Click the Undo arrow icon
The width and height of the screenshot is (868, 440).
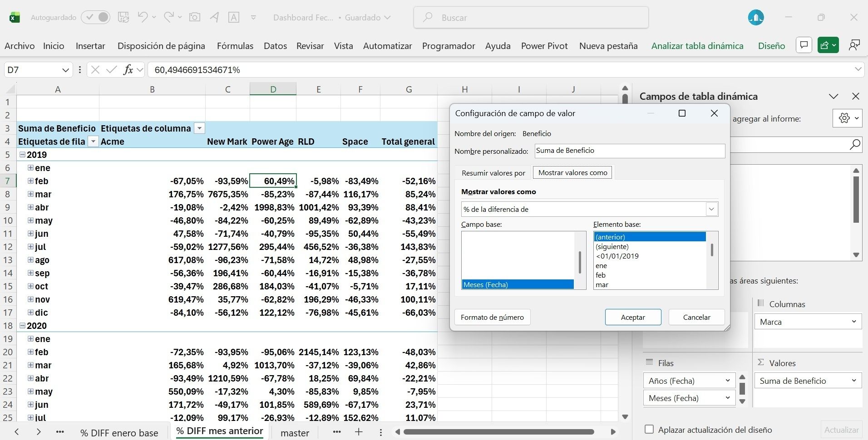pos(143,18)
